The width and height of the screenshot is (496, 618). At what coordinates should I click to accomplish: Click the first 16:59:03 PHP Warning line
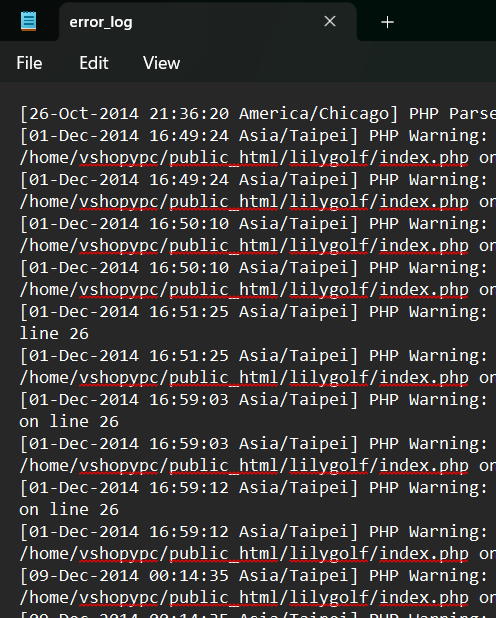pyautogui.click(x=258, y=400)
